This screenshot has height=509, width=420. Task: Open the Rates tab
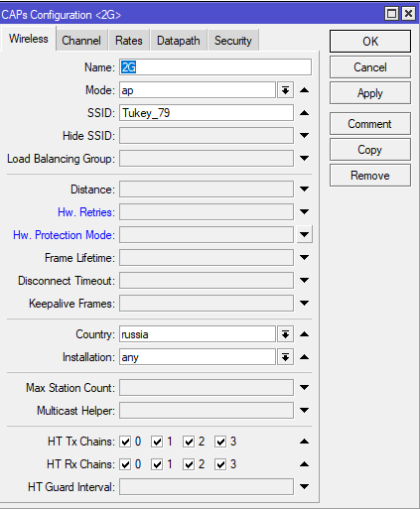click(129, 41)
